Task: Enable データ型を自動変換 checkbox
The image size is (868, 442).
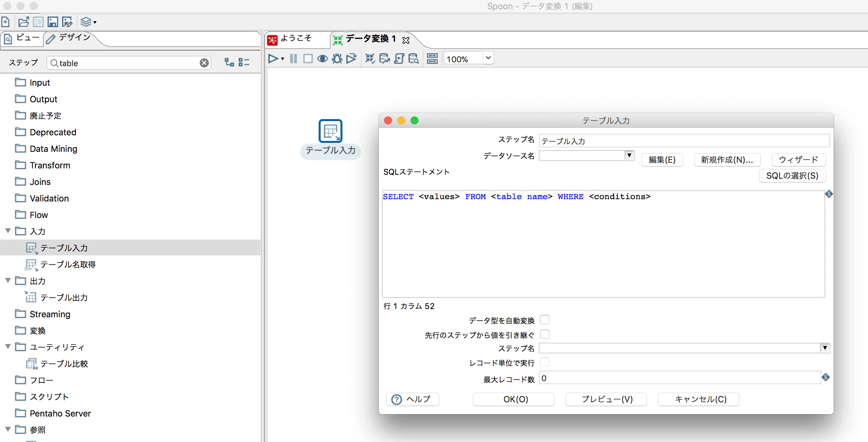Action: [545, 320]
